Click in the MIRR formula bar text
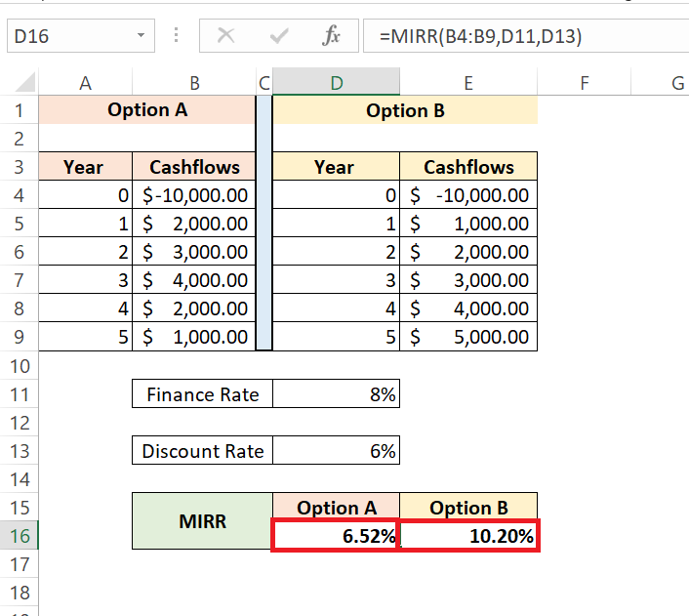The image size is (689, 616). (481, 36)
